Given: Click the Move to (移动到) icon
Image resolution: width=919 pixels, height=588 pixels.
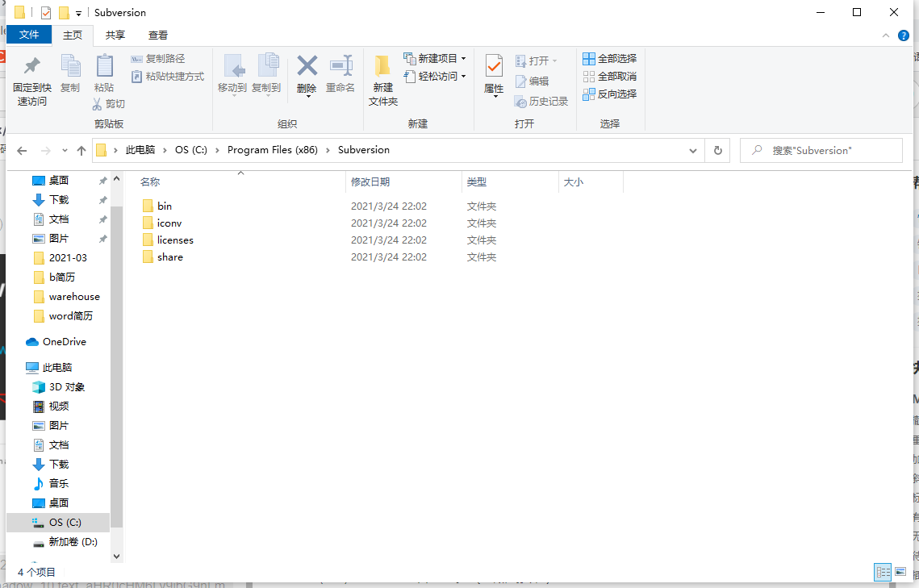Looking at the screenshot, I should 234,66.
